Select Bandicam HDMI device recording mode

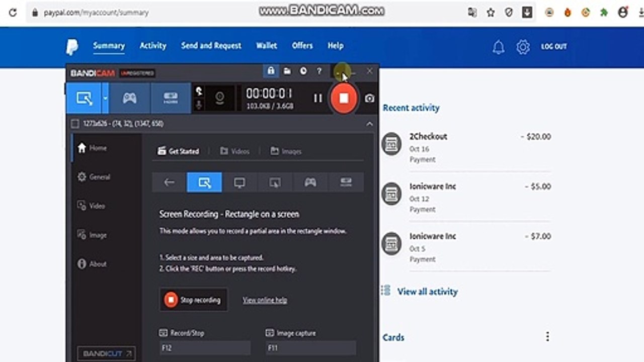click(171, 98)
